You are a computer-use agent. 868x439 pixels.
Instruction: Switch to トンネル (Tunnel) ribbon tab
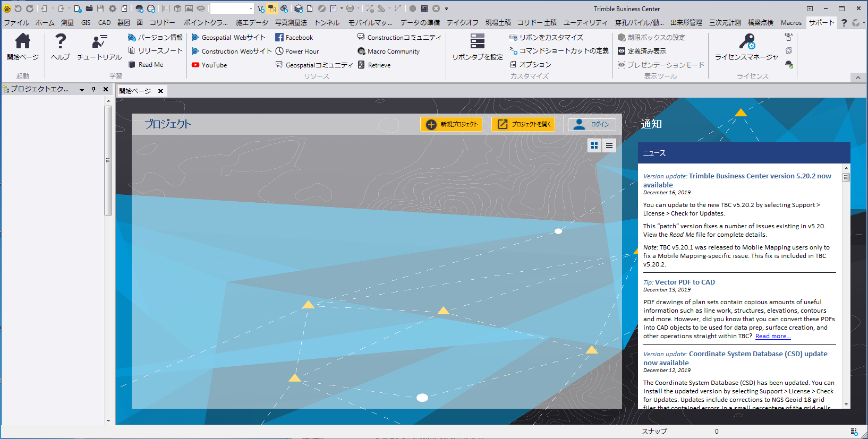[327, 22]
